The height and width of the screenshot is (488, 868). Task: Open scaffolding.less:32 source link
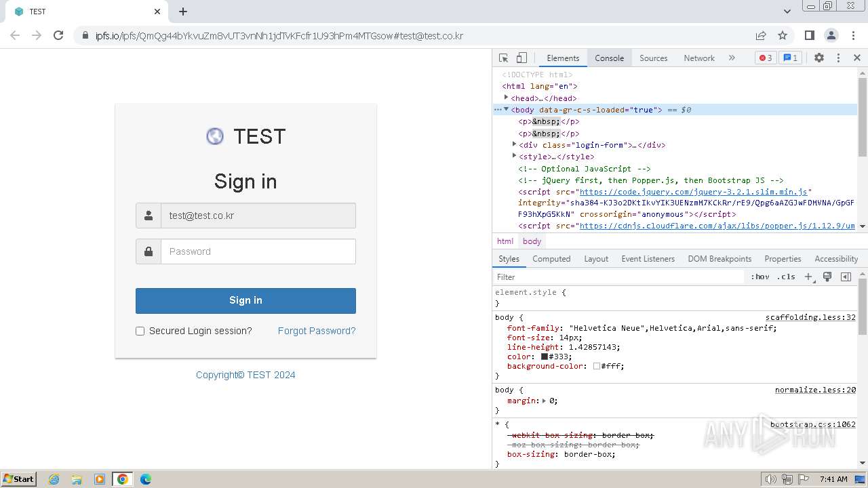[810, 317]
